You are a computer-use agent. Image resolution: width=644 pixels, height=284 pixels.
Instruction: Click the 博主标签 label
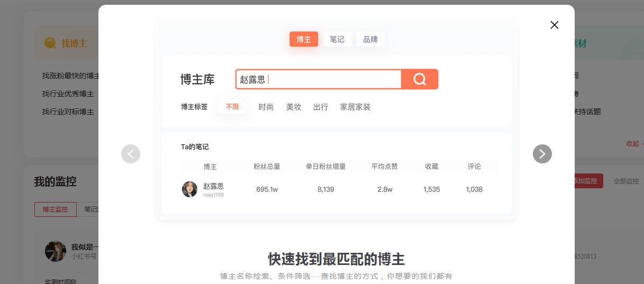coord(194,107)
